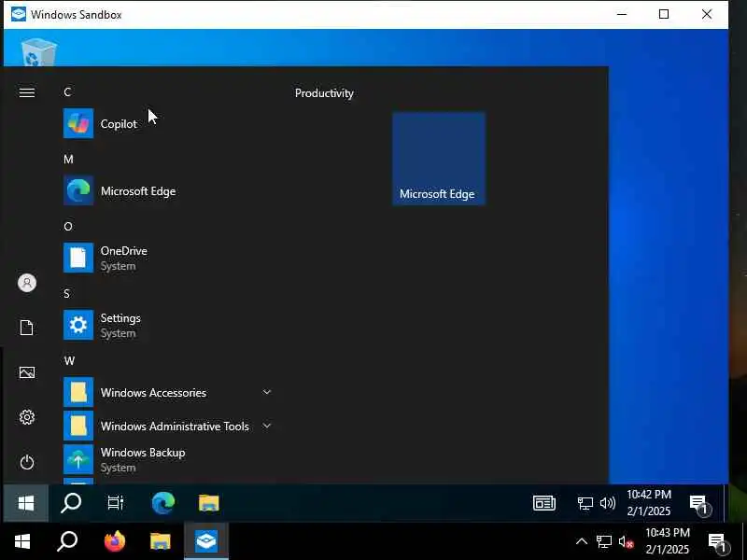Click the letter M section header
Image resolution: width=747 pixels, height=560 pixels.
click(x=68, y=159)
